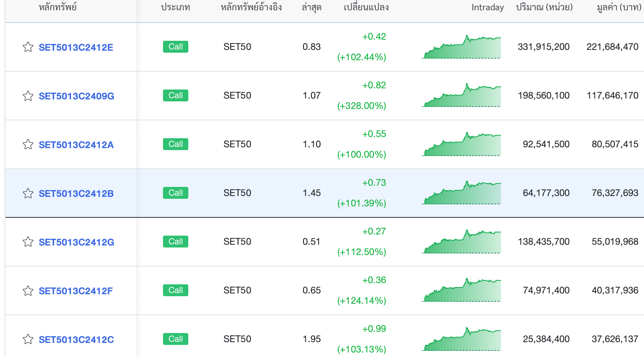
Task: Add SET5013C2412A to watchlist star
Action: [x=28, y=145]
